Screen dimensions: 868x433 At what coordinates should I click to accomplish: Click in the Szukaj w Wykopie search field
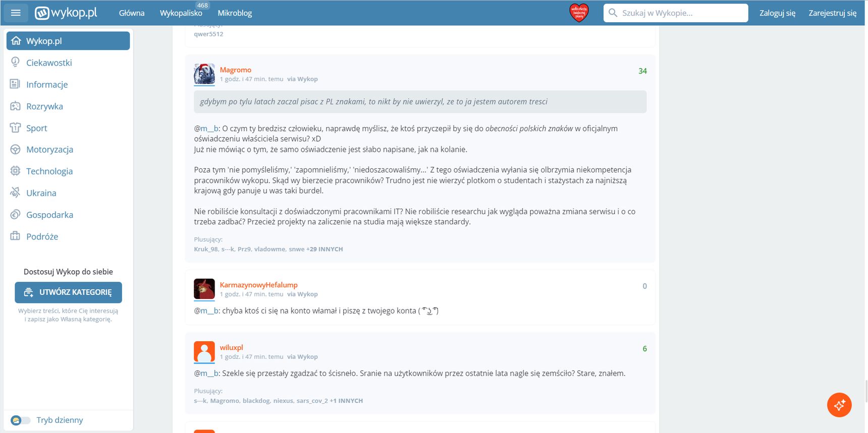pos(676,13)
